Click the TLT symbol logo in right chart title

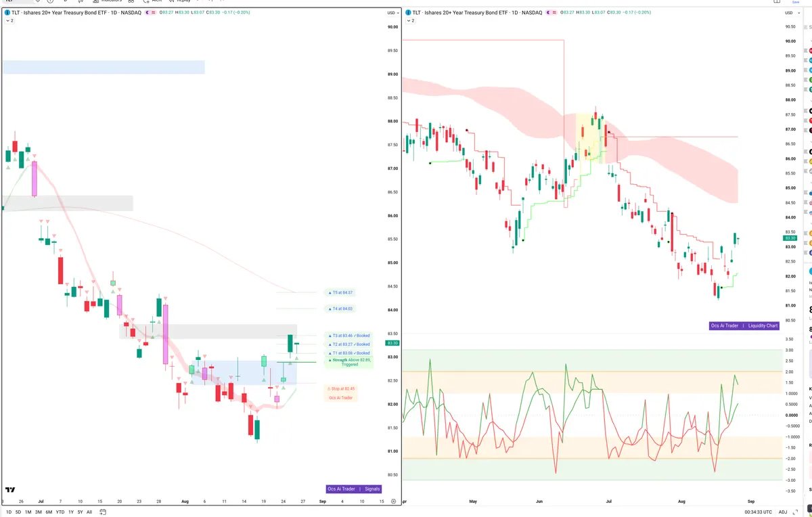[x=409, y=13]
